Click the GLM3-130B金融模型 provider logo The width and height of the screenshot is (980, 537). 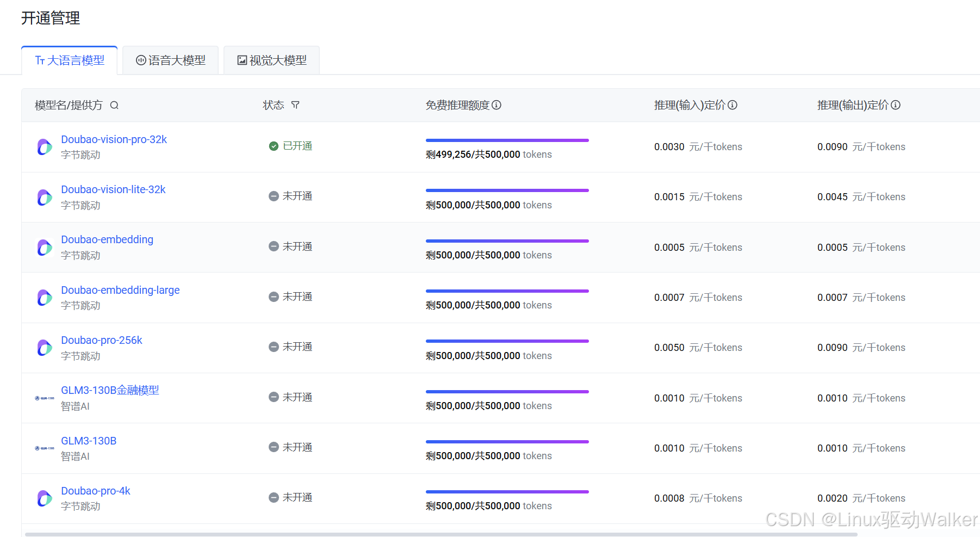[x=45, y=398]
